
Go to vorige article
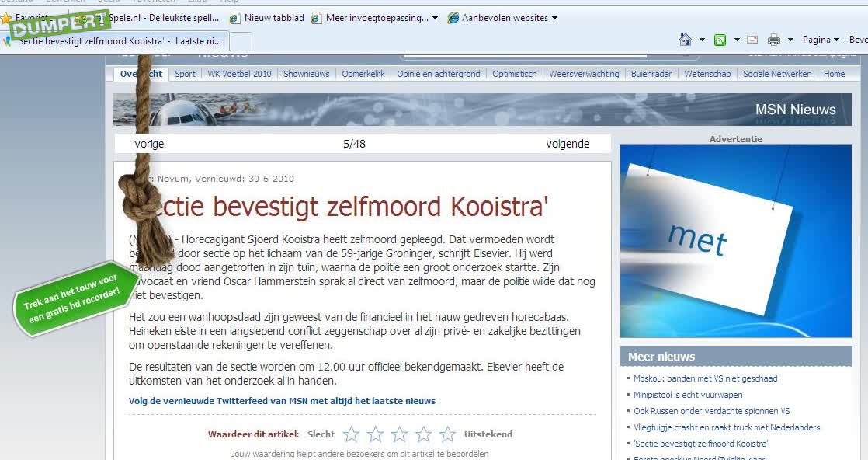149,144
